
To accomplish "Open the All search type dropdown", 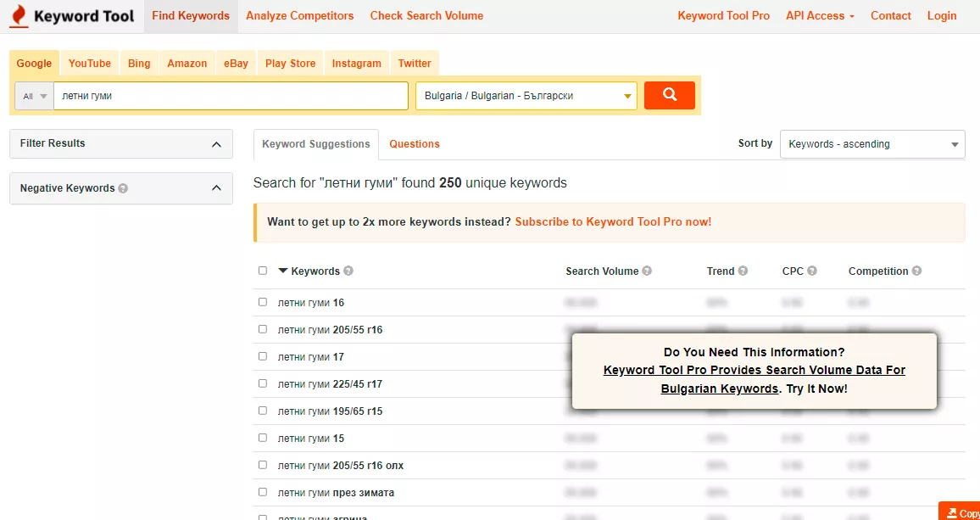I will (35, 97).
